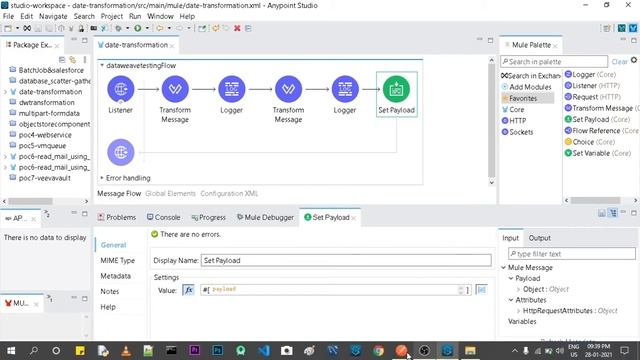The width and height of the screenshot is (640, 360).
Task: Add Choice (Core) from the palette
Action: click(589, 142)
